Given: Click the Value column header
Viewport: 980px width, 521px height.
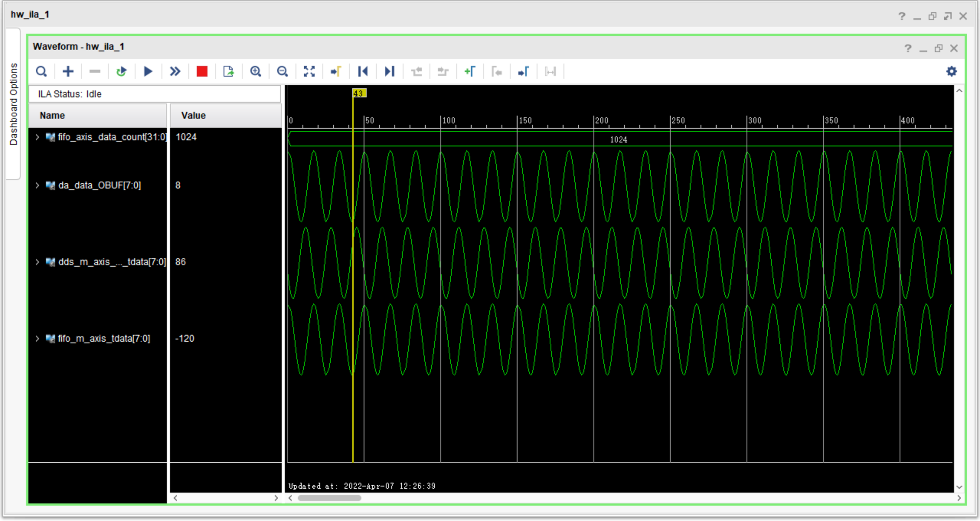Looking at the screenshot, I should point(226,115).
